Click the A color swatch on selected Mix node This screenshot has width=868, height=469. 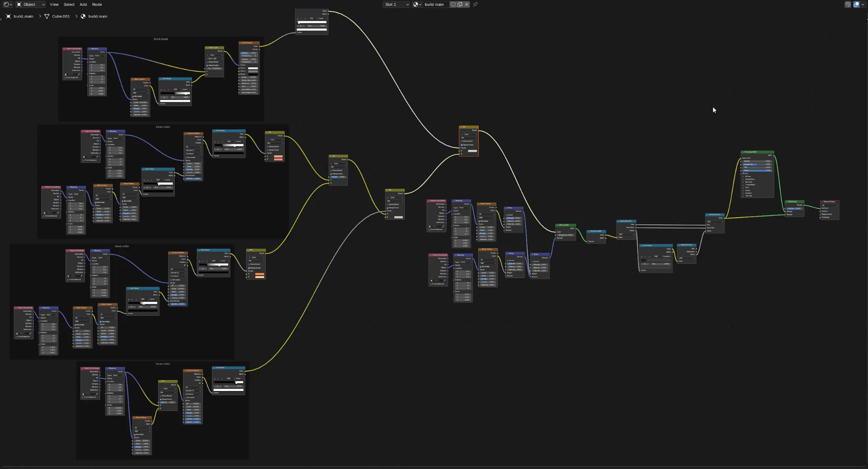click(472, 151)
